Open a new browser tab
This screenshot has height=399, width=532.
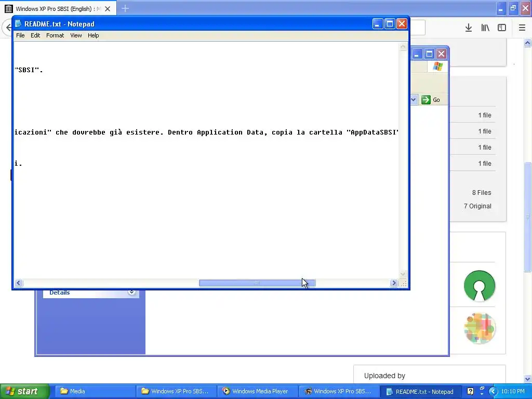pyautogui.click(x=125, y=8)
